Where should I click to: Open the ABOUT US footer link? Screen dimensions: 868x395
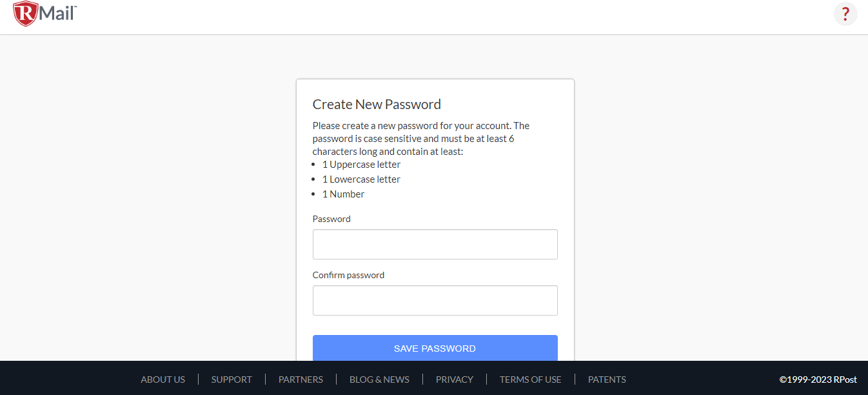[163, 380]
